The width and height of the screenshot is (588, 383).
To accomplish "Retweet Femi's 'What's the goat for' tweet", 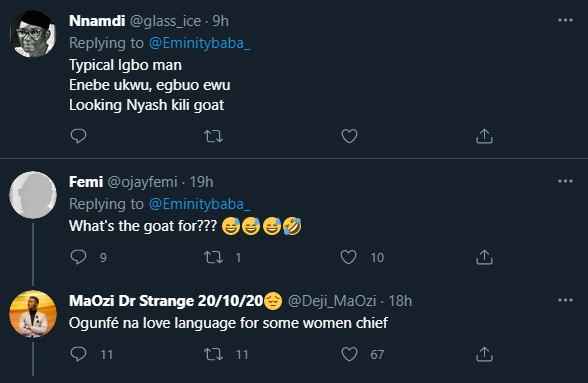I will tap(213, 257).
